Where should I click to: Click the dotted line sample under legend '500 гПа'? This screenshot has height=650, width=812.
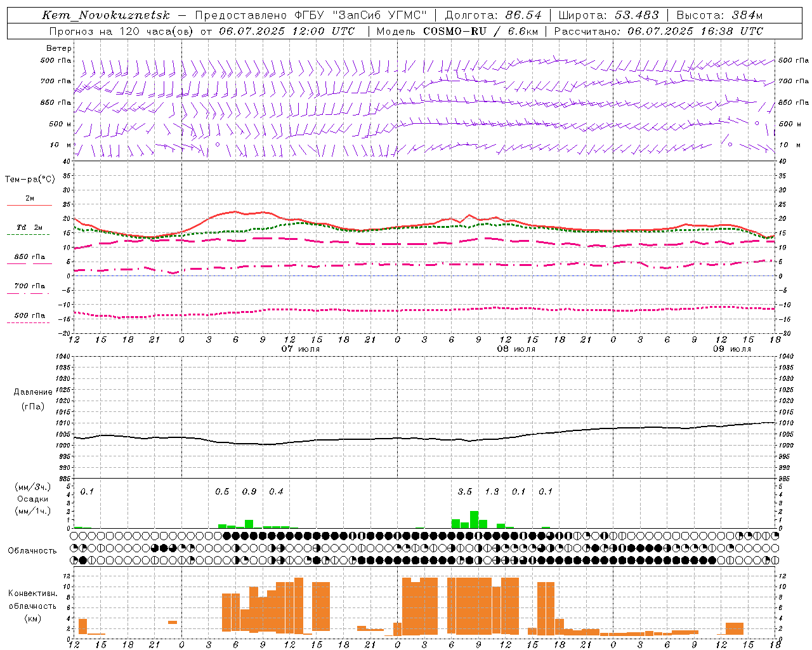tap(29, 322)
